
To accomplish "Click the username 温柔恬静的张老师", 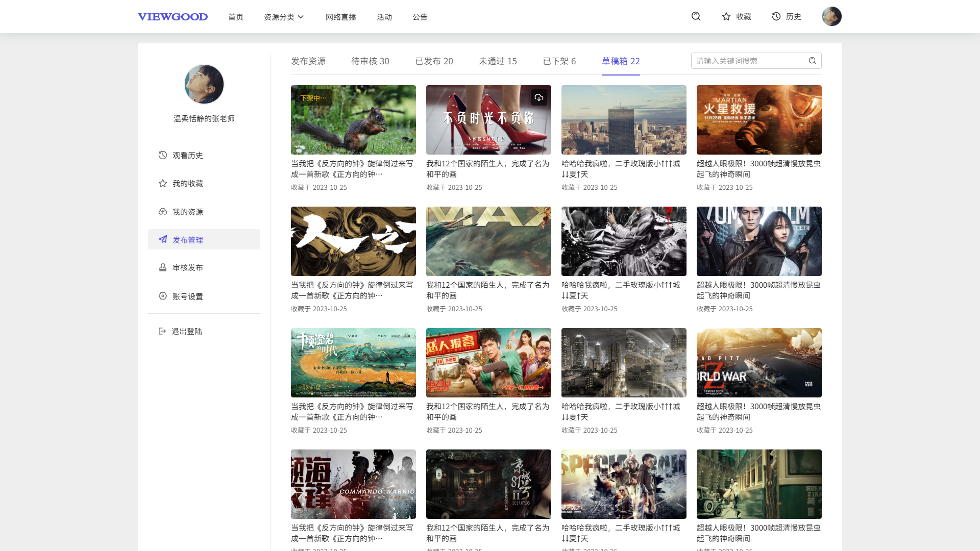I will 204,118.
